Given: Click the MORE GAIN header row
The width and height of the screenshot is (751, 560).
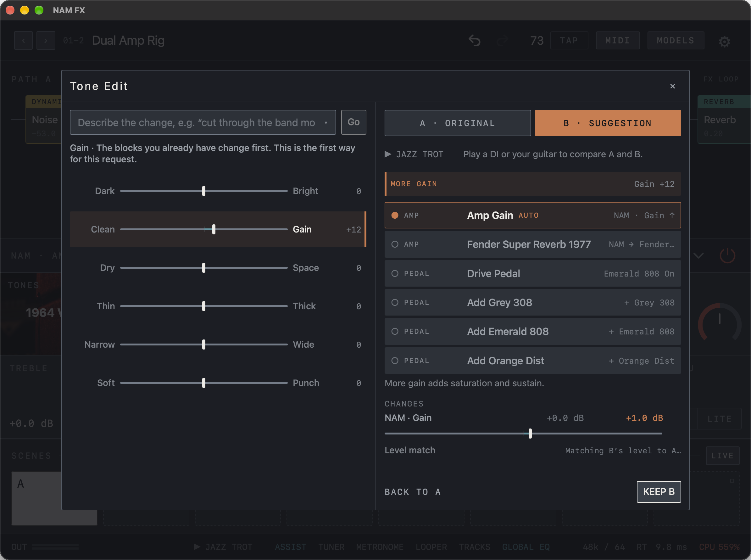Looking at the screenshot, I should tap(533, 184).
